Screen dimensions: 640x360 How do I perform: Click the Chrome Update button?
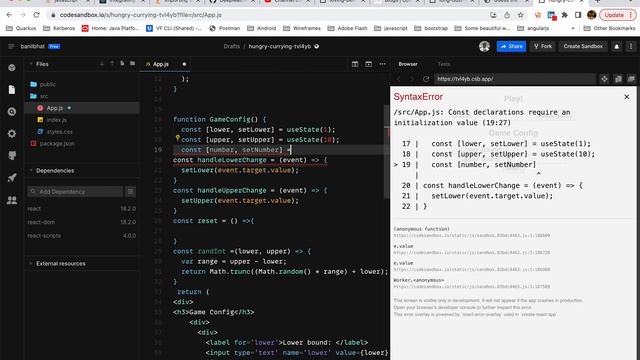click(x=617, y=15)
